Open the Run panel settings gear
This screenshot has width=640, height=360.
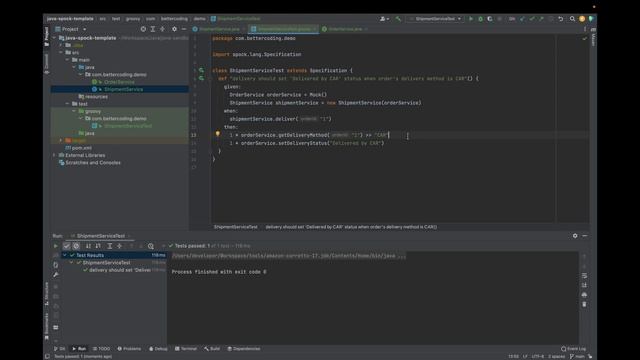click(x=575, y=236)
